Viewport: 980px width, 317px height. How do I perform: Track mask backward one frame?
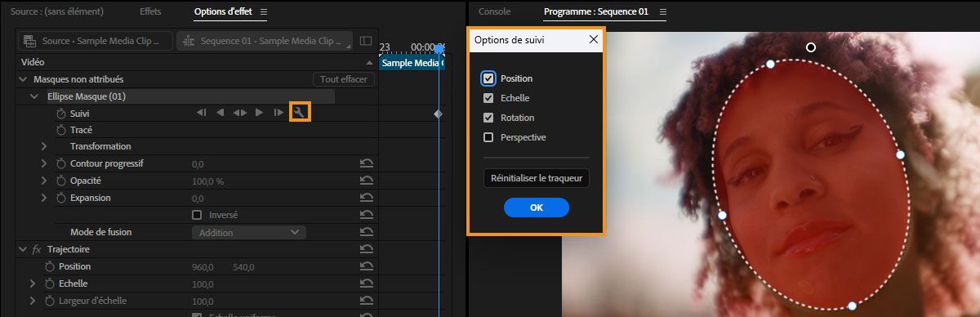(202, 113)
